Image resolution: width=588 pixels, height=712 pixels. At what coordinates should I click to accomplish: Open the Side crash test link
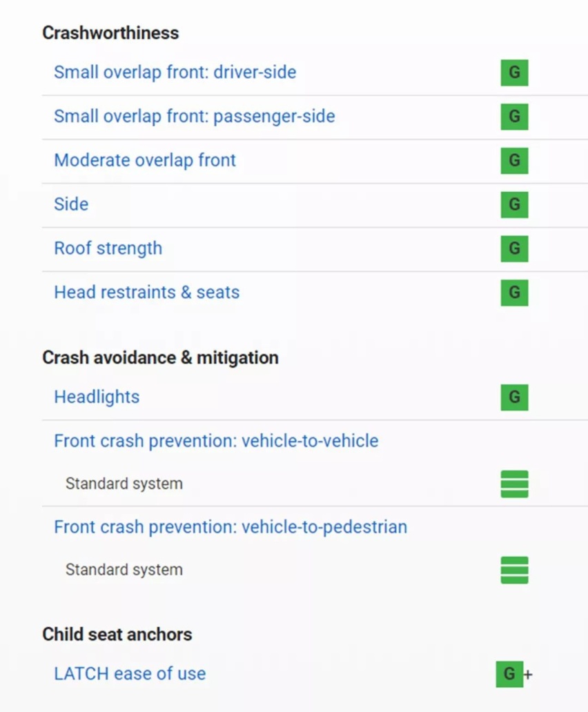tap(71, 204)
